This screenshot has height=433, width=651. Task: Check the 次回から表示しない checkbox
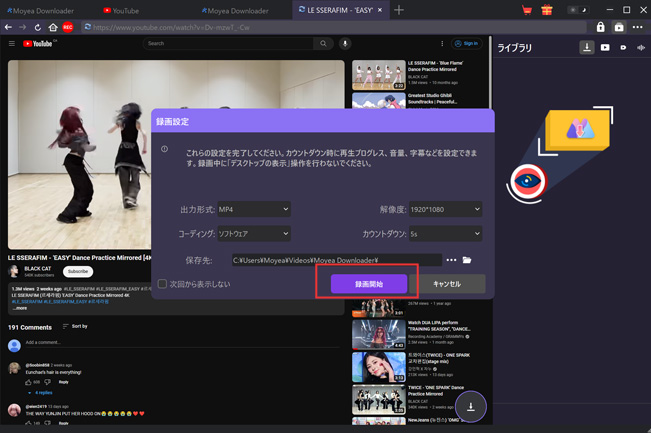(162, 284)
